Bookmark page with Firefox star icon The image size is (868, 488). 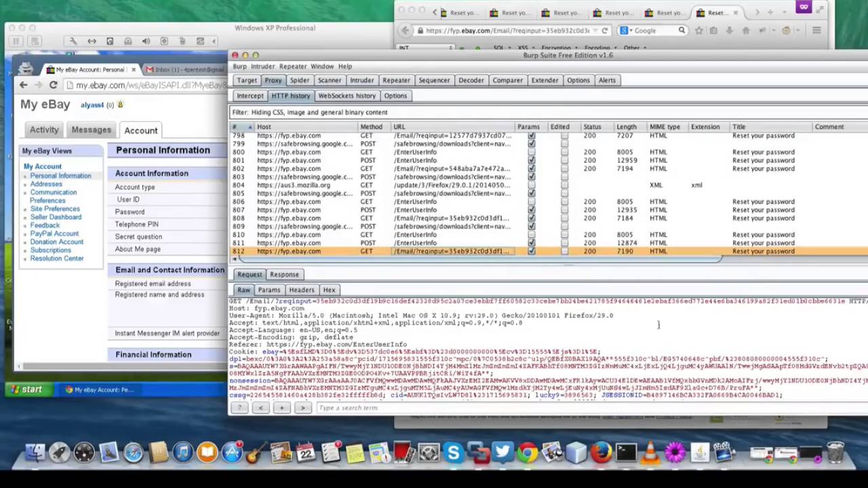[x=698, y=30]
